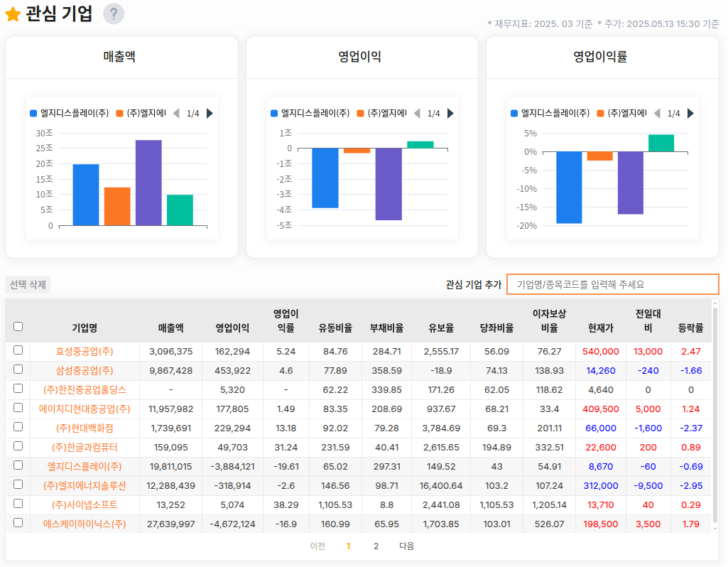Click the 선택 삭제 button

28,285
